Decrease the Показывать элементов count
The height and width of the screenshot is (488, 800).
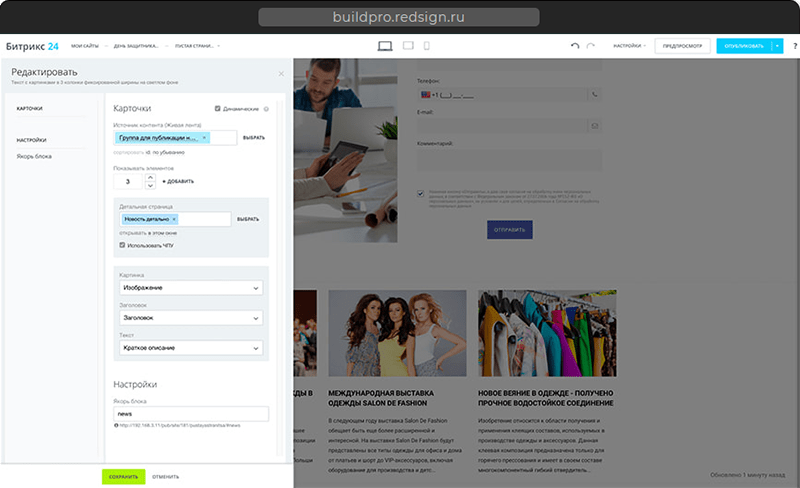click(x=150, y=185)
